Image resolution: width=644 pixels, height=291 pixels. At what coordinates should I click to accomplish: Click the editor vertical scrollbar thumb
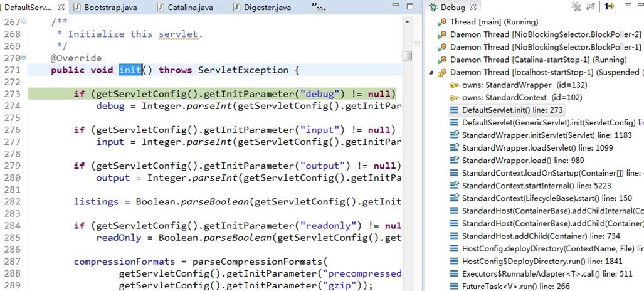click(407, 55)
